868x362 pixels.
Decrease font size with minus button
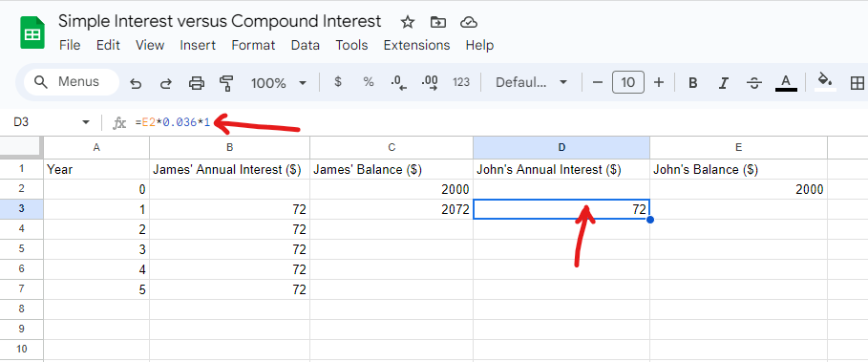coord(598,83)
